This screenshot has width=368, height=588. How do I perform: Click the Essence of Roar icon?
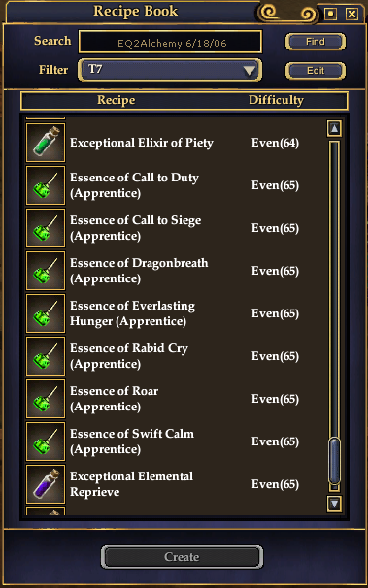46,400
